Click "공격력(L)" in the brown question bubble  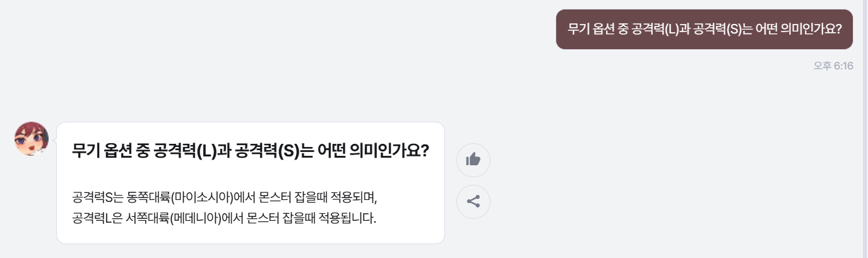[651, 29]
